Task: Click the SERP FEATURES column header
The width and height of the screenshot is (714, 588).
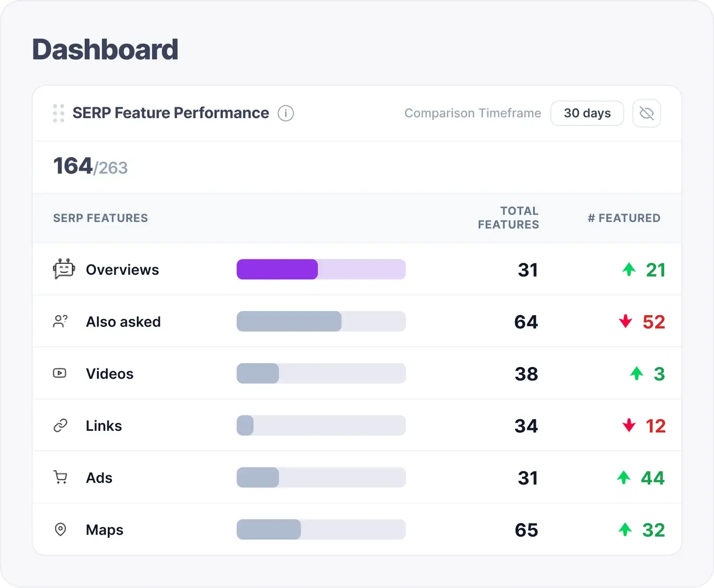Action: (100, 218)
